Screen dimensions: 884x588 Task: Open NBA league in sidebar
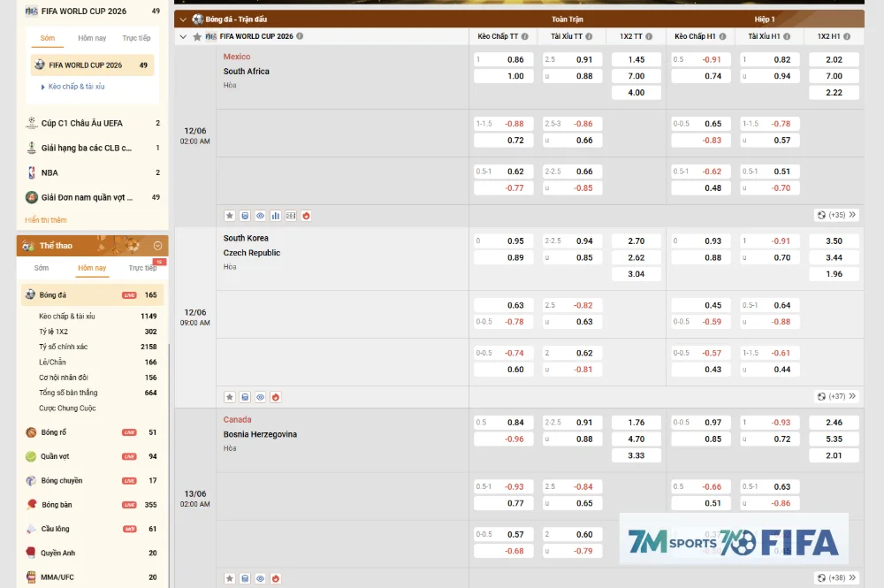tap(93, 172)
